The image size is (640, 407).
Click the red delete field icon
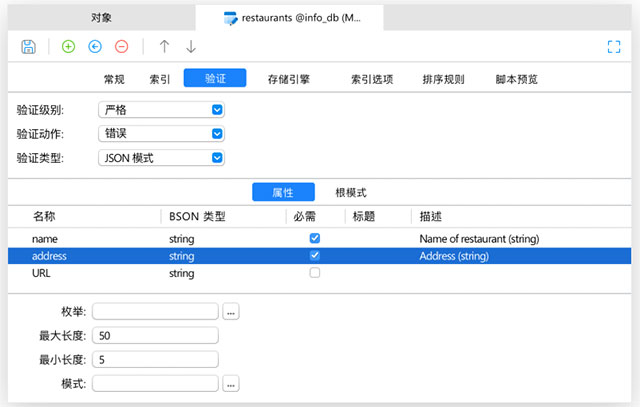122,47
